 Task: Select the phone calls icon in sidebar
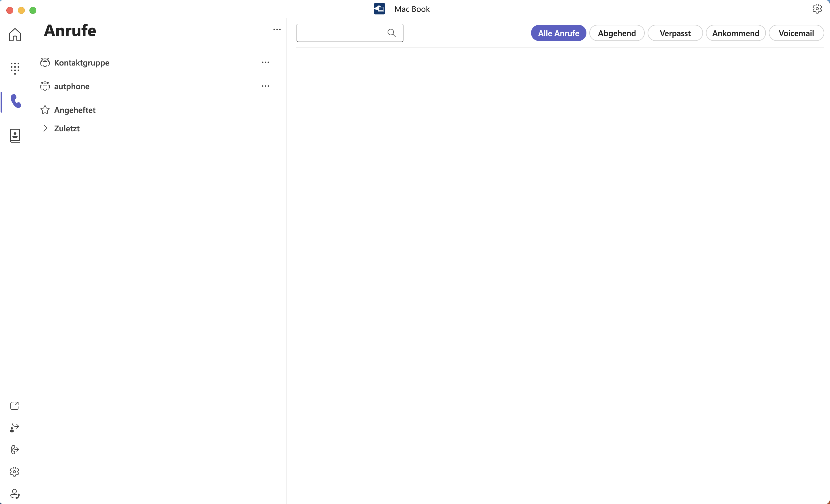pyautogui.click(x=16, y=101)
